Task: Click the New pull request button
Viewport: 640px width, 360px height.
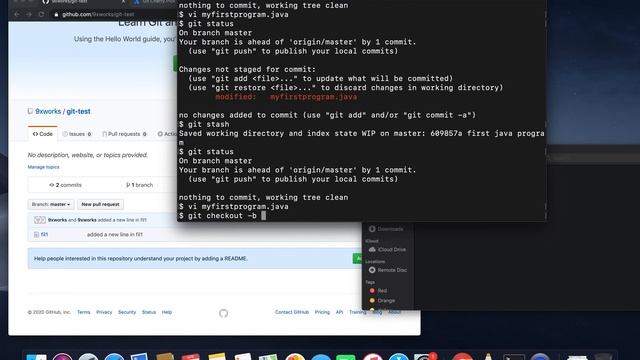Action: pos(100,204)
